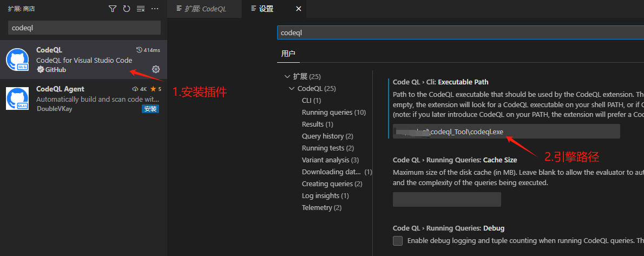Click the Running Queries: Cache Size title
644x256 pixels.
(x=455, y=160)
